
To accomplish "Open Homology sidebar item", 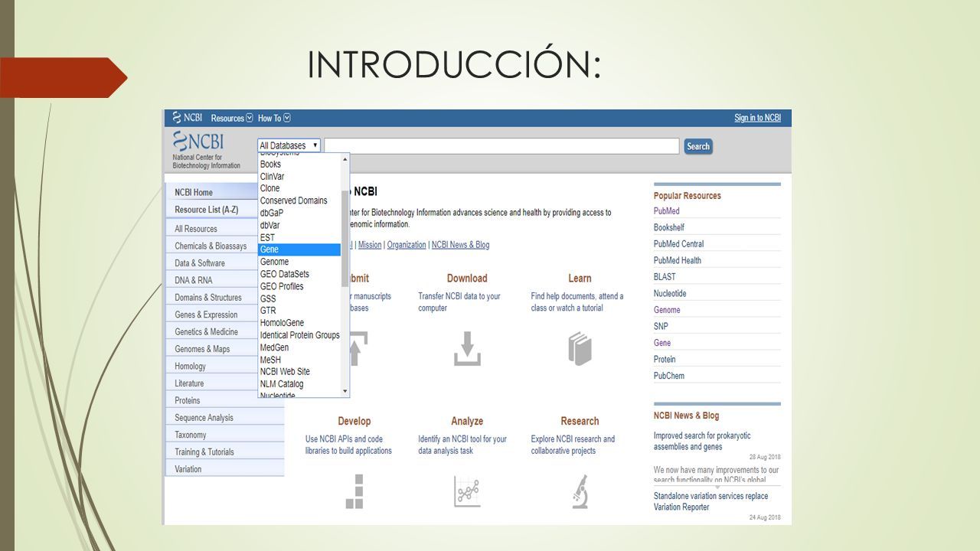I will point(212,367).
